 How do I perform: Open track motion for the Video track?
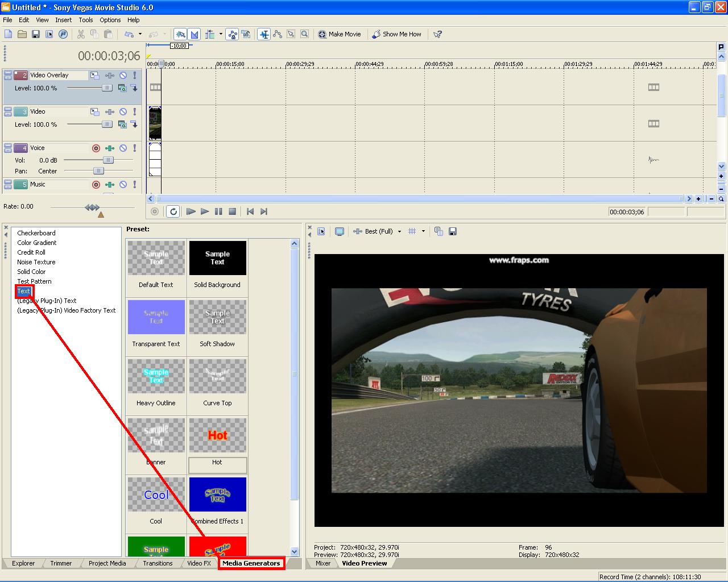point(94,111)
